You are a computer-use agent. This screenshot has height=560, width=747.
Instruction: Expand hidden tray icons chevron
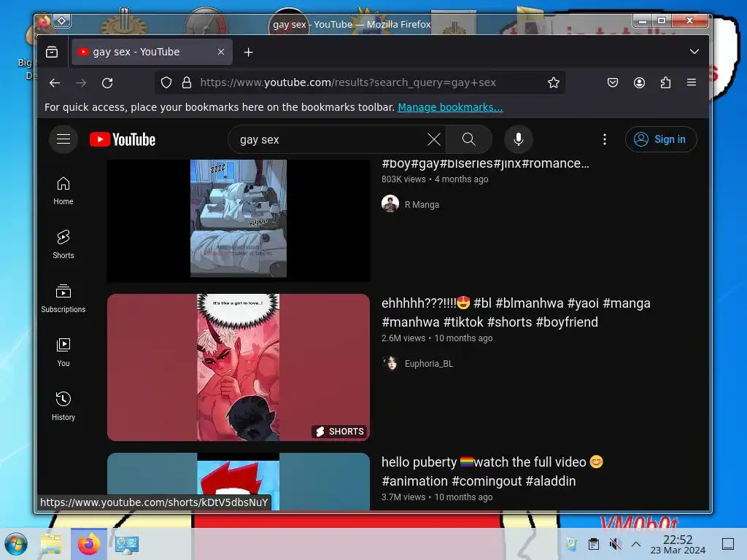pyautogui.click(x=636, y=544)
